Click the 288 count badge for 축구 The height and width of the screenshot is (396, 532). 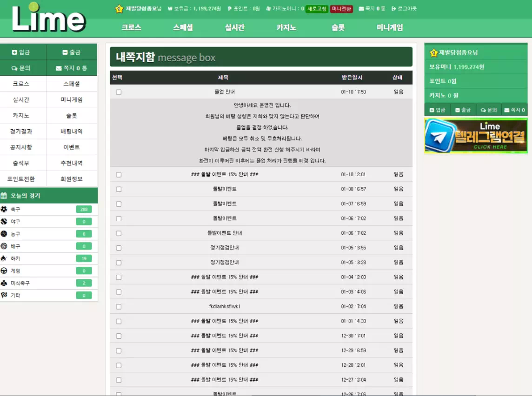84,210
